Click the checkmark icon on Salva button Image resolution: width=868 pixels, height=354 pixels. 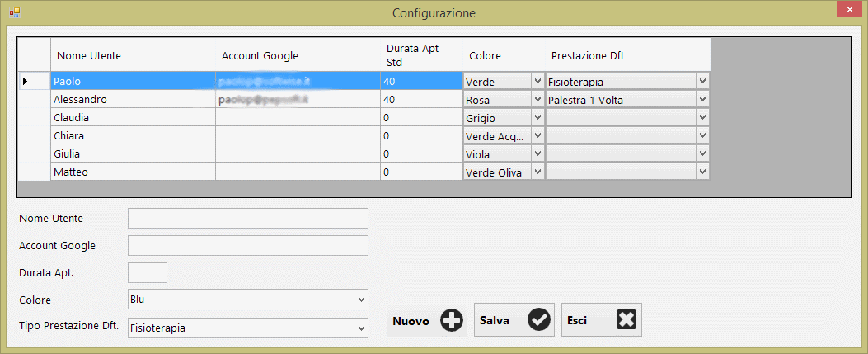[x=539, y=321]
